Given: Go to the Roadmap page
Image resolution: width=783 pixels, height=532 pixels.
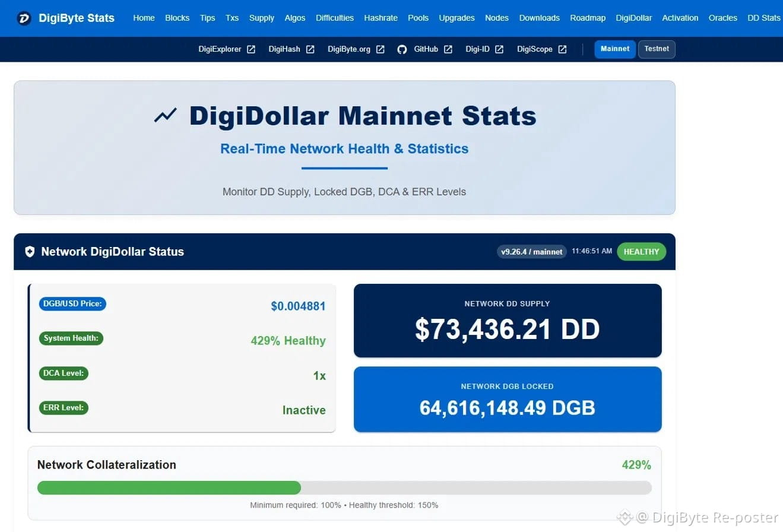Looking at the screenshot, I should pyautogui.click(x=588, y=18).
